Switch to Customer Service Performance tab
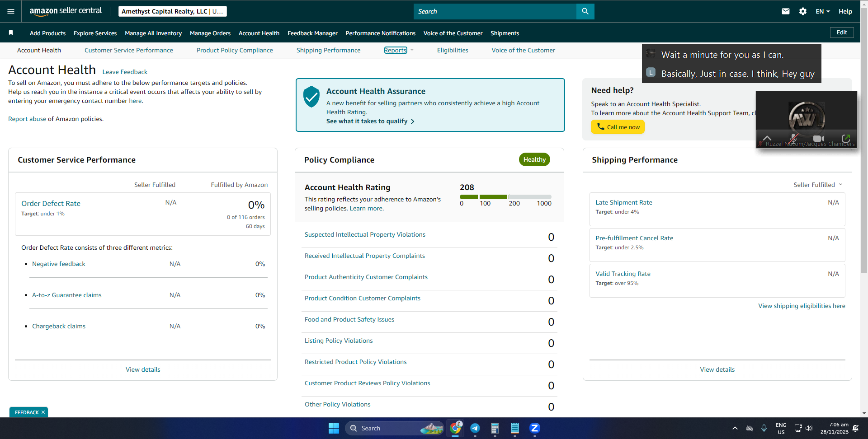Image resolution: width=868 pixels, height=439 pixels. pos(129,50)
